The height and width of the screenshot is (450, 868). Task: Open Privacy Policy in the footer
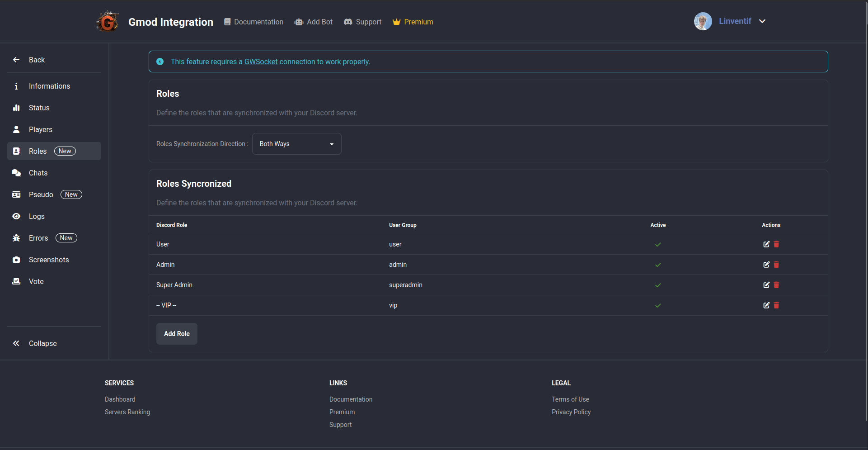coord(571,412)
